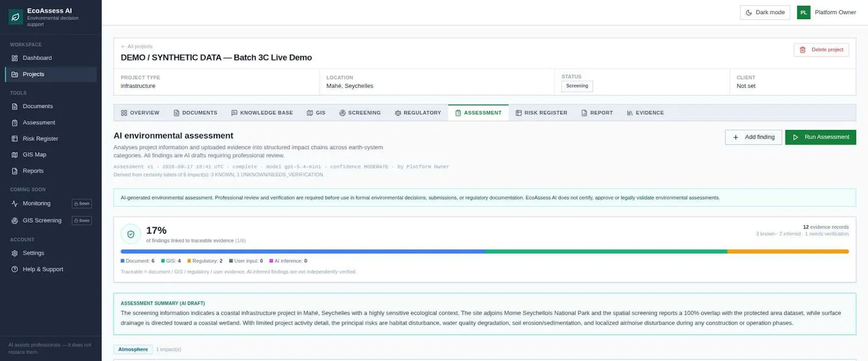Toggle Dark mode

[x=765, y=12]
